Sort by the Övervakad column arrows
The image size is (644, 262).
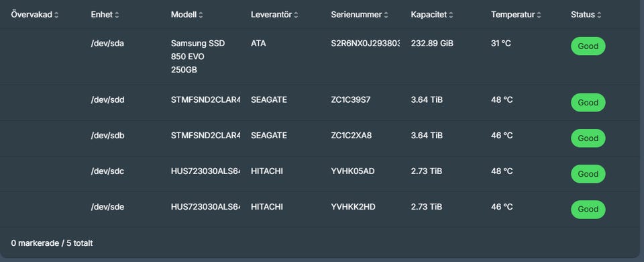(56, 15)
